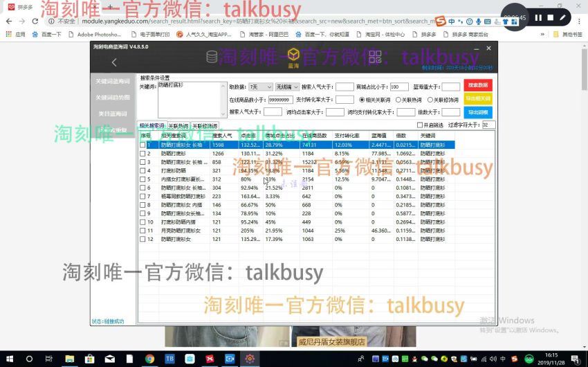Click the yellow export button
Screen dimensions: 588x367
[x=478, y=99]
